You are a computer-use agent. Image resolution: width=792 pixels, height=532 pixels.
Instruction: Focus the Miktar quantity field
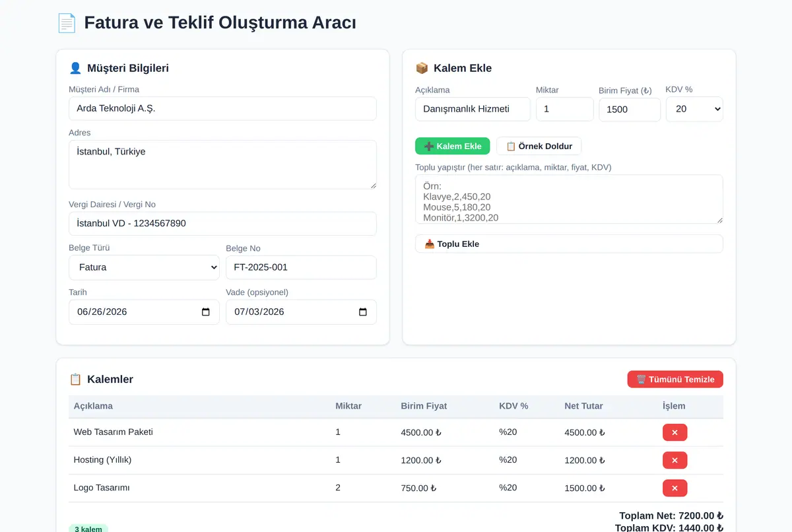point(564,109)
